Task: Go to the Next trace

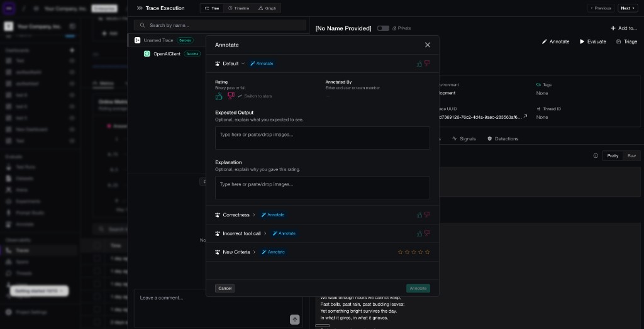Action: coord(628,8)
